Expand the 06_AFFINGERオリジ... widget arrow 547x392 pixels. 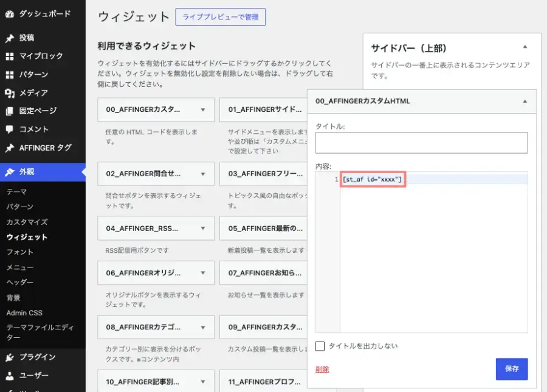click(x=202, y=273)
